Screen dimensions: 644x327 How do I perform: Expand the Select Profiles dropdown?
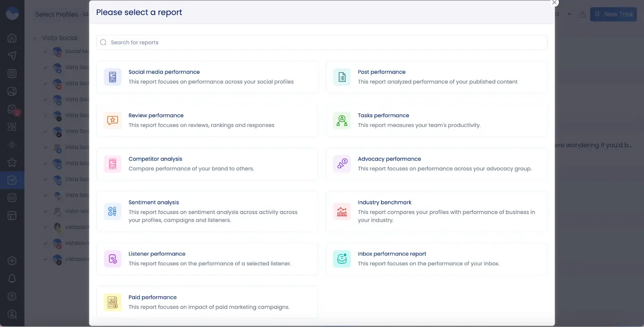tap(62, 14)
